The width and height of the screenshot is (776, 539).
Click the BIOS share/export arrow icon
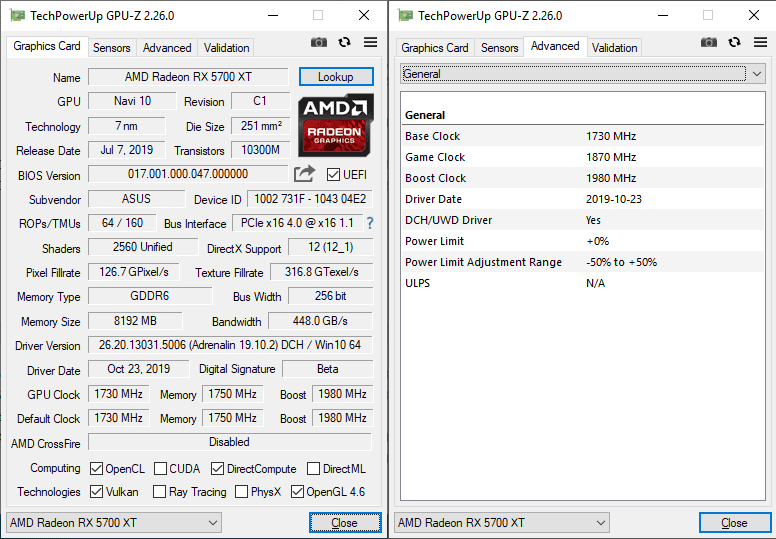coord(304,174)
